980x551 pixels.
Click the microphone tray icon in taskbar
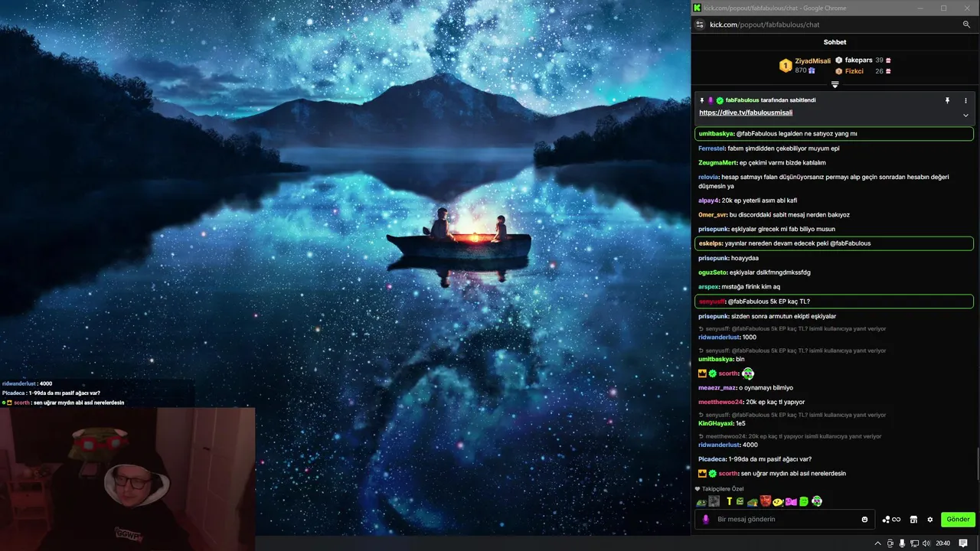(x=902, y=543)
